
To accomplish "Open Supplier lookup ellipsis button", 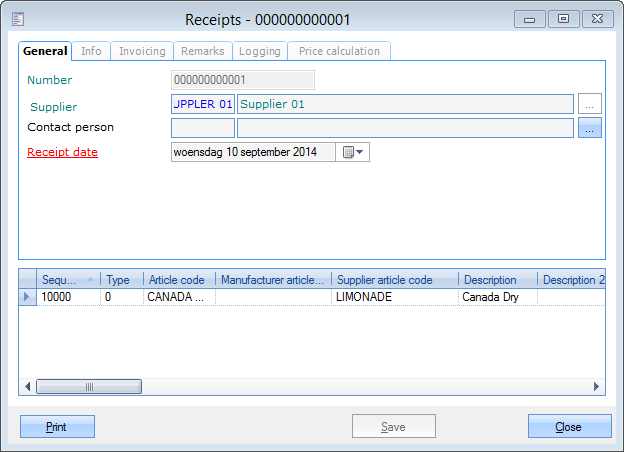I will (x=590, y=104).
